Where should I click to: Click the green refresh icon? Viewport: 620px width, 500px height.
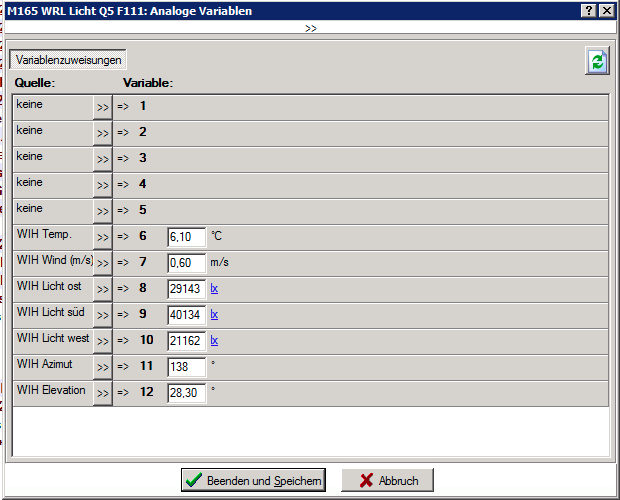[597, 61]
